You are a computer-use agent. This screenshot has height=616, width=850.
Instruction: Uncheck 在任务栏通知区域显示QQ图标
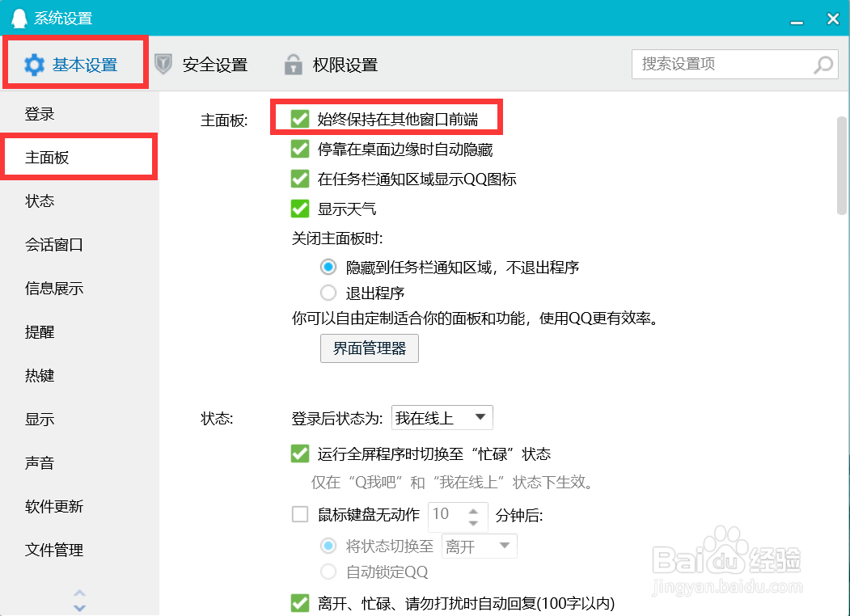(x=300, y=178)
